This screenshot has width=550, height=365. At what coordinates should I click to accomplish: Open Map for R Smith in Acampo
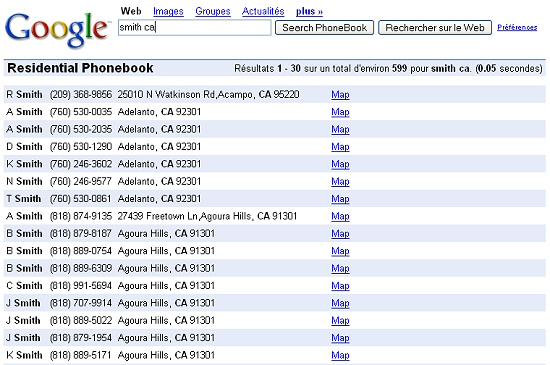click(340, 95)
